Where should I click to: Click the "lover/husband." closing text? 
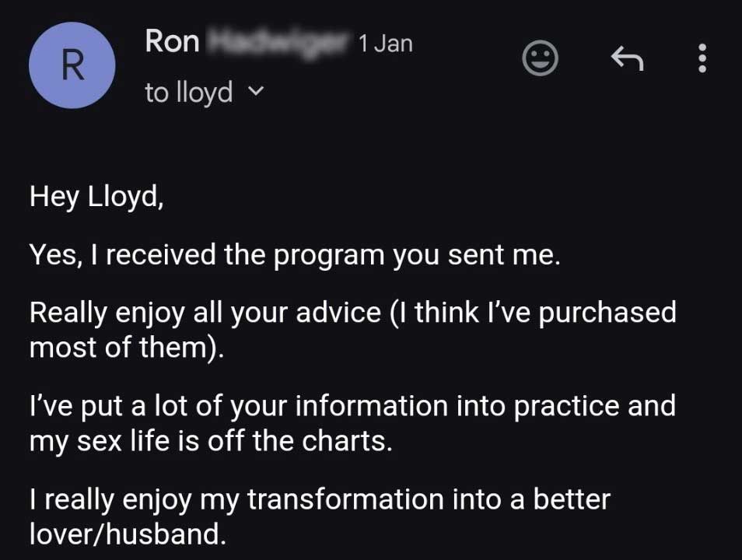point(128,534)
